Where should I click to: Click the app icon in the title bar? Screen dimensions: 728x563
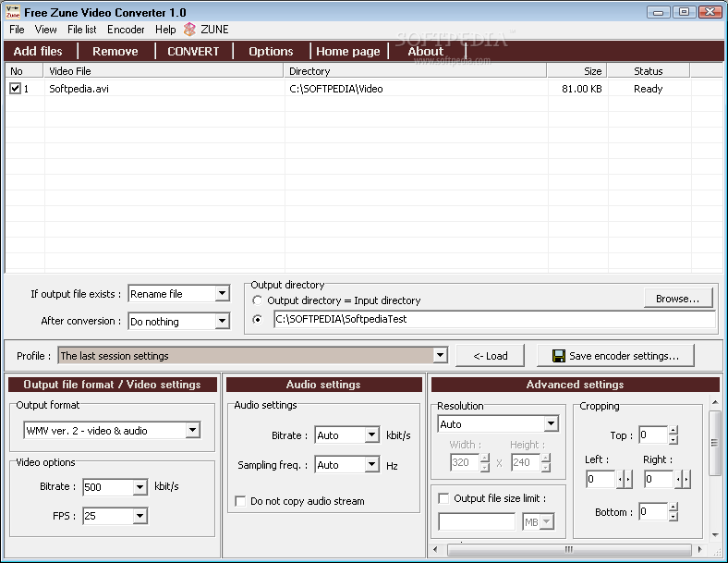[x=13, y=12]
